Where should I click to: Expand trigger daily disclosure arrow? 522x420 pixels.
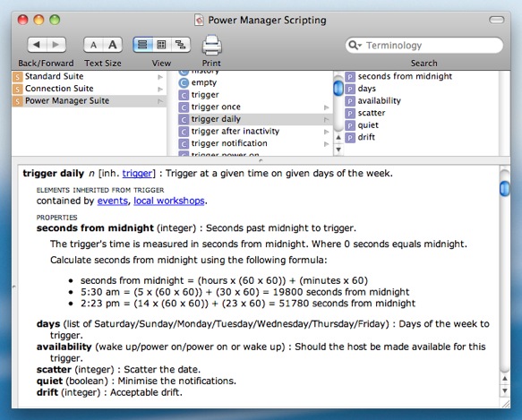[x=326, y=120]
